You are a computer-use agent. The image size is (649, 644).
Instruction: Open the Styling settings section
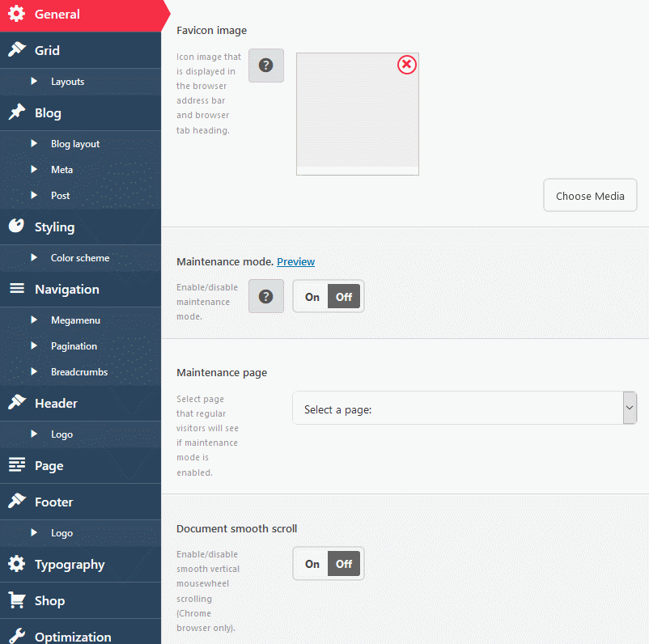(x=81, y=227)
